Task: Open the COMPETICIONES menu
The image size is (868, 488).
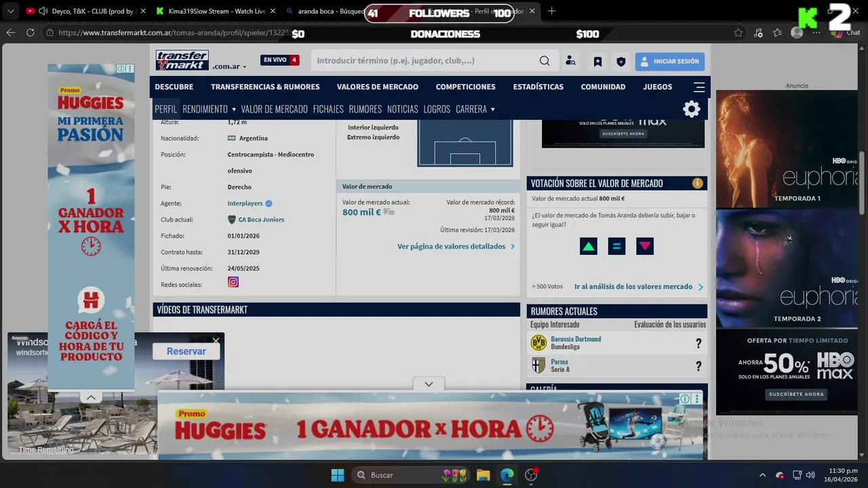Action: coord(465,87)
